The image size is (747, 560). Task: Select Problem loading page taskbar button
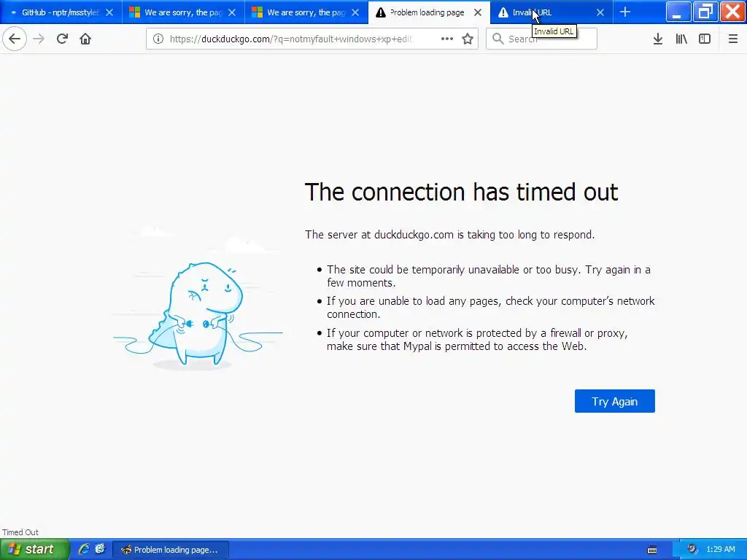click(171, 550)
